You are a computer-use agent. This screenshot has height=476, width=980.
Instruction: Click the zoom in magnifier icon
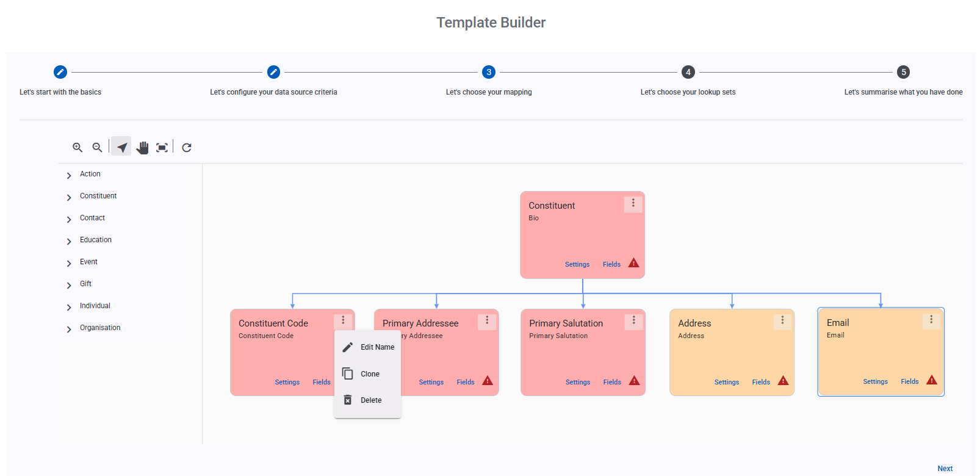tap(77, 148)
